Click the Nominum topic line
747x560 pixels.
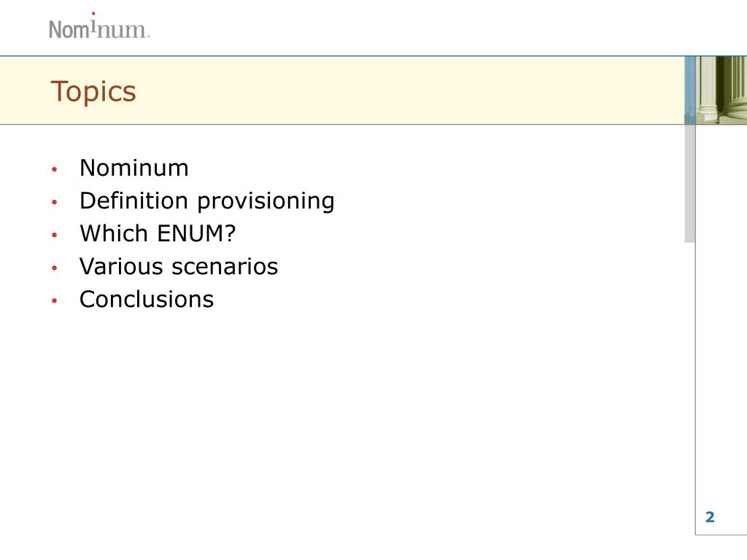134,168
